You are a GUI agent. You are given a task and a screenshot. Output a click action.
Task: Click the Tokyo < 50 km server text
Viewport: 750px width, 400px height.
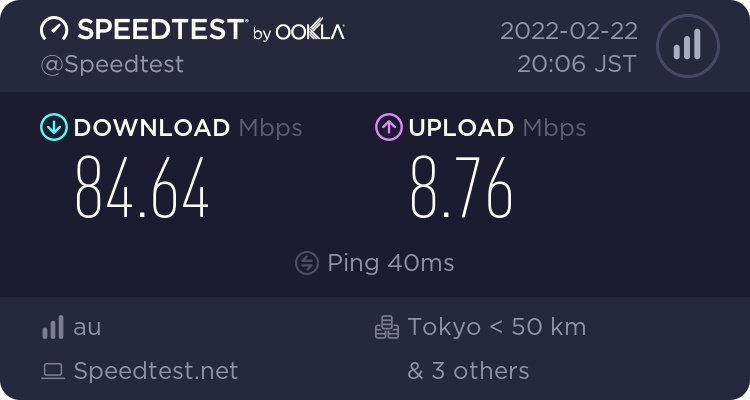tap(496, 327)
